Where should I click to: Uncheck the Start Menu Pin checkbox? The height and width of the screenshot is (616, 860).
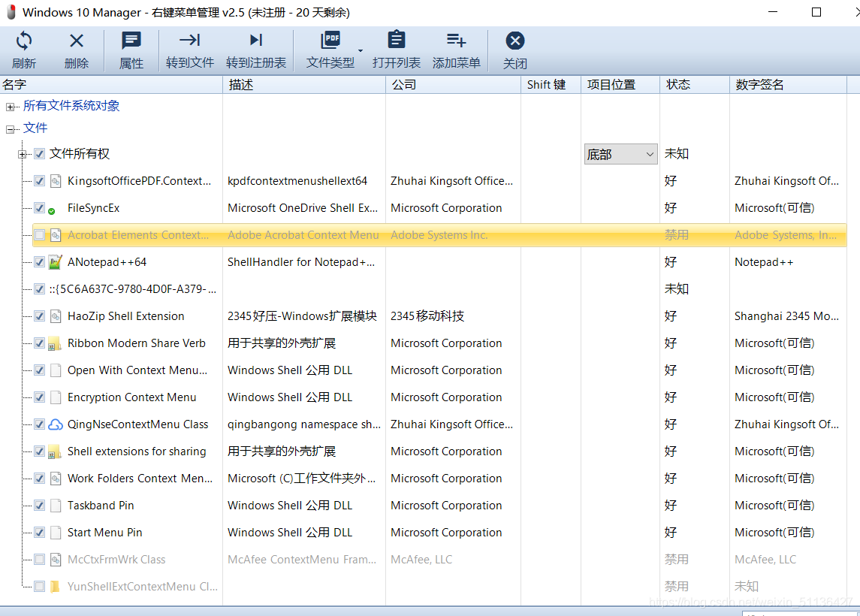[x=40, y=532]
